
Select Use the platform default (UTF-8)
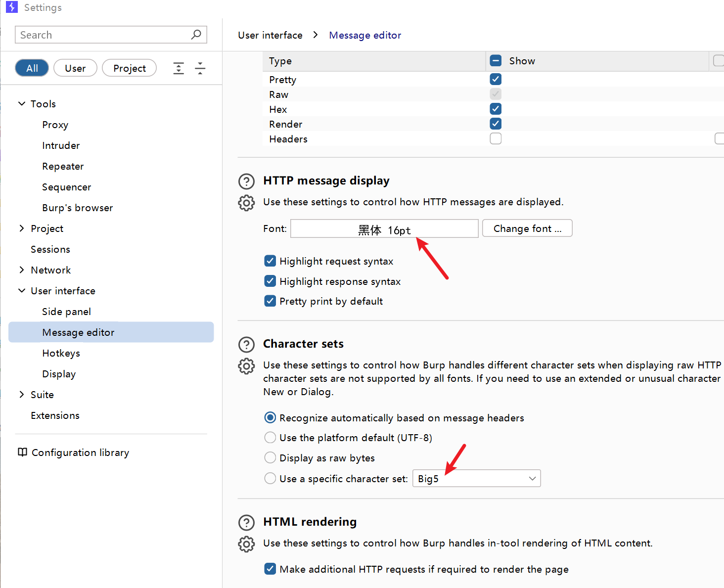coord(270,437)
